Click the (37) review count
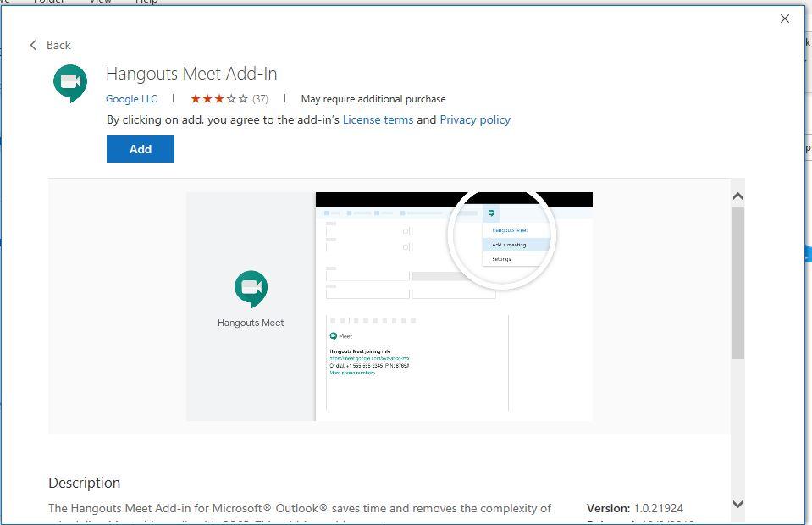 (x=260, y=99)
